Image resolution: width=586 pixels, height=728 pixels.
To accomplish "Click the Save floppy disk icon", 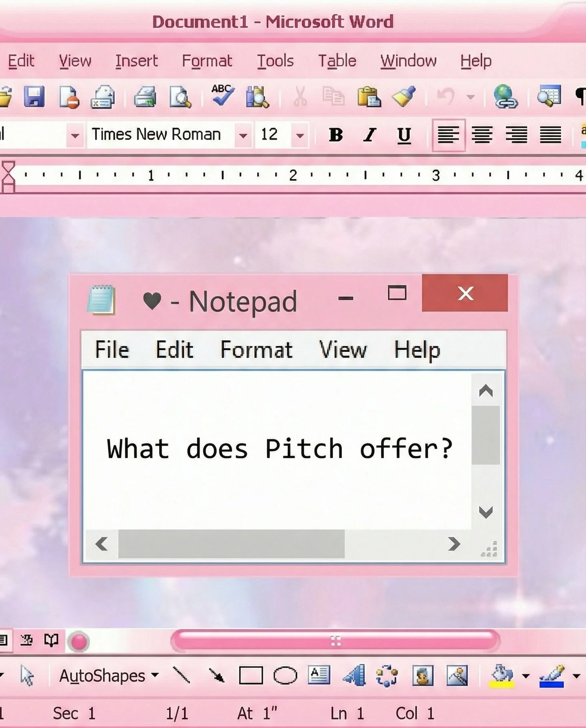I will (x=34, y=97).
